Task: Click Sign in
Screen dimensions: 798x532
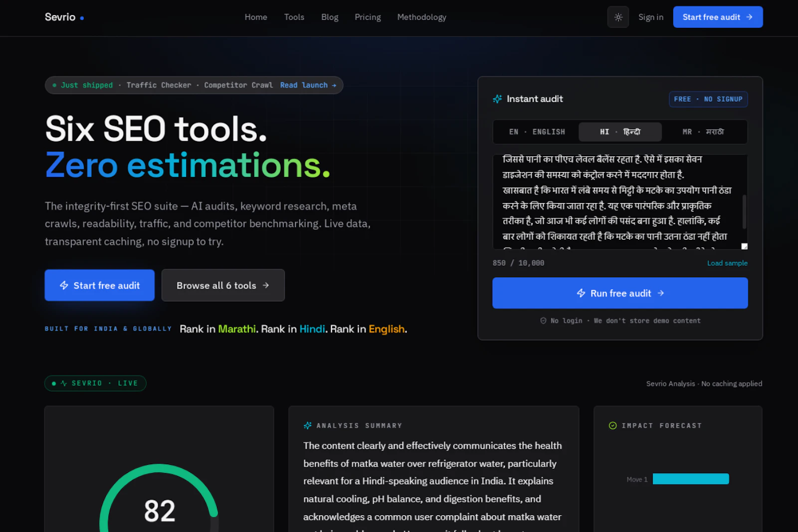Action: coord(651,17)
